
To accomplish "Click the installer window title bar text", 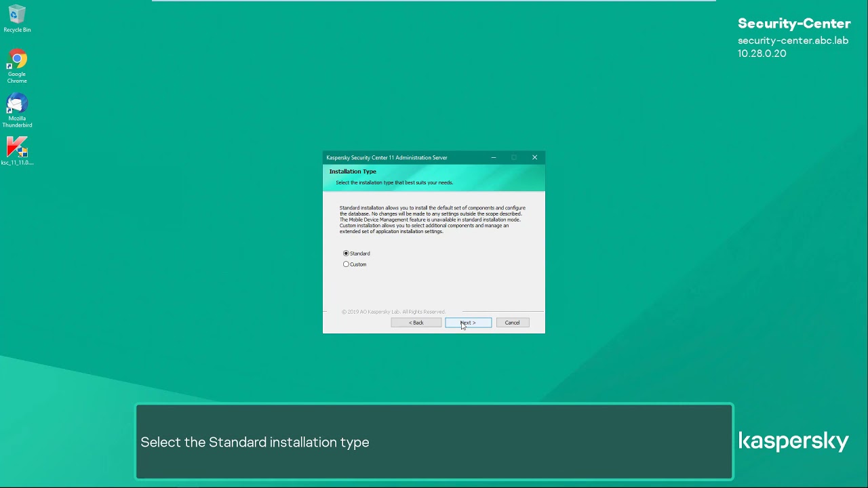I will point(387,158).
